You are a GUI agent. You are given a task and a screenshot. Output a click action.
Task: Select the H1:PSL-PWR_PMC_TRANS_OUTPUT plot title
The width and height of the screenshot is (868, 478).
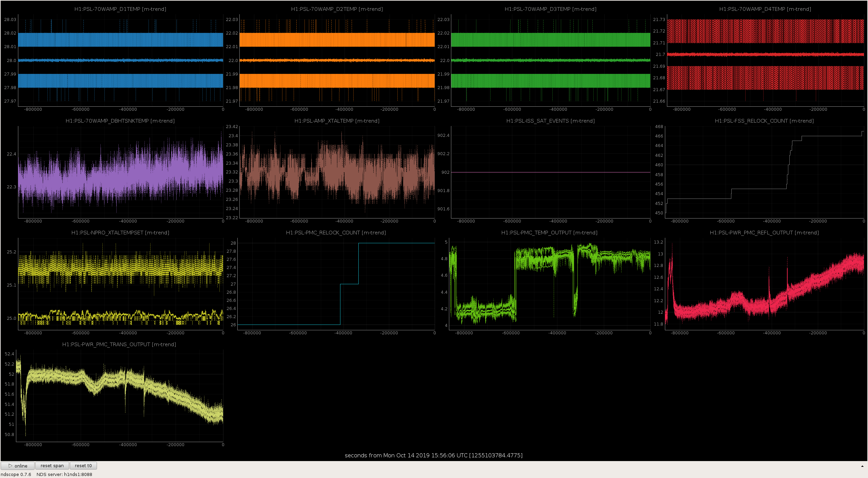(x=119, y=345)
